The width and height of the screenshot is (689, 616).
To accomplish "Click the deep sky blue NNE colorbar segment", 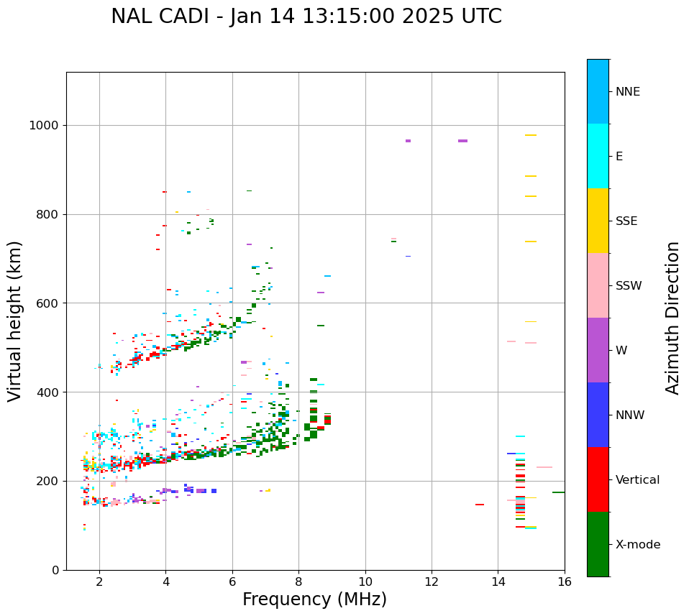I will 598,91.
